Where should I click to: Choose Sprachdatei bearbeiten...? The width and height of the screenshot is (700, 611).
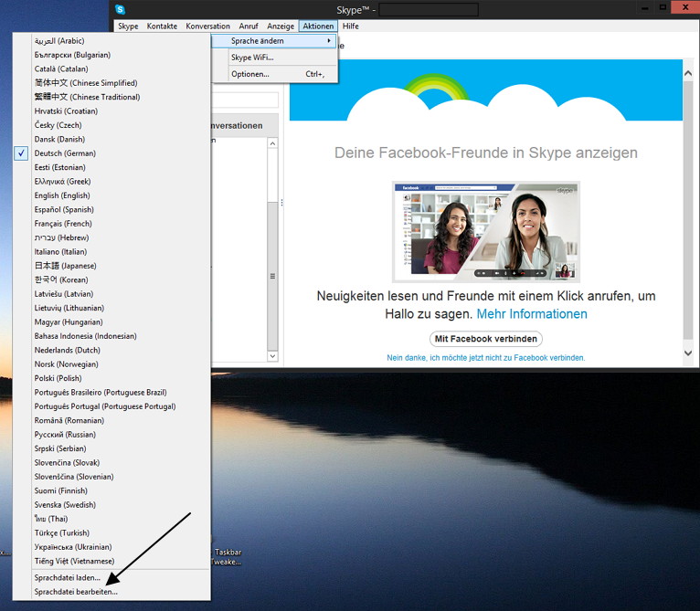click(111, 592)
